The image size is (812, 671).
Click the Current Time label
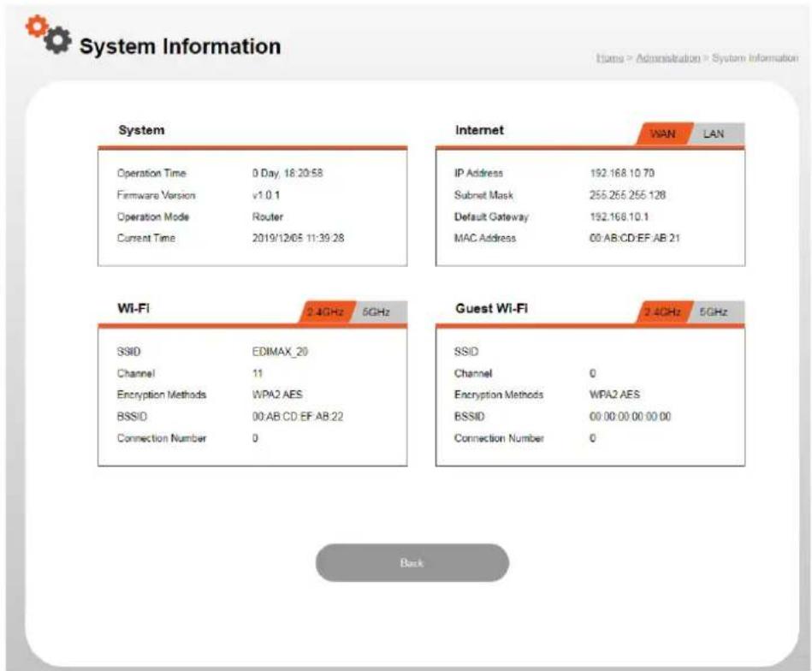point(146,238)
